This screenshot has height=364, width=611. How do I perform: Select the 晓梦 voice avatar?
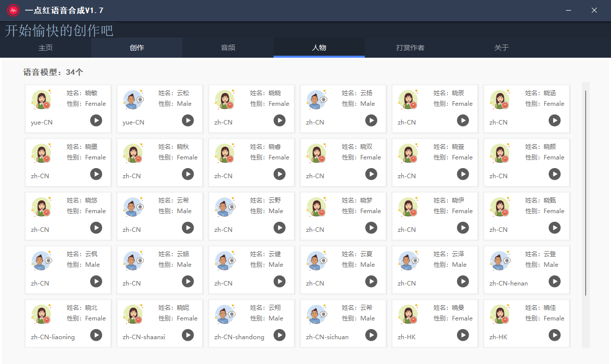point(316,207)
